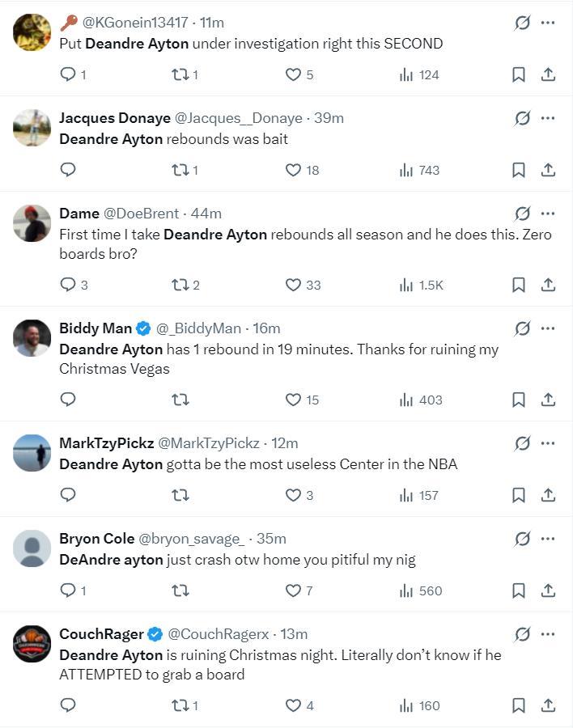
Task: Open three-dot menu on Biddy Man's tweet
Action: tap(548, 328)
